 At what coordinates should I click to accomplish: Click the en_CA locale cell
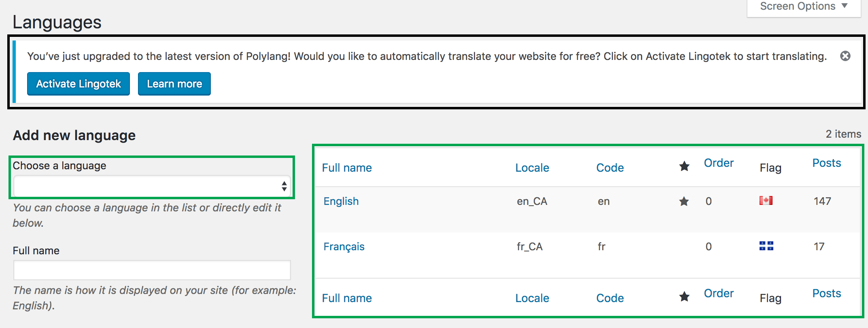tap(532, 201)
